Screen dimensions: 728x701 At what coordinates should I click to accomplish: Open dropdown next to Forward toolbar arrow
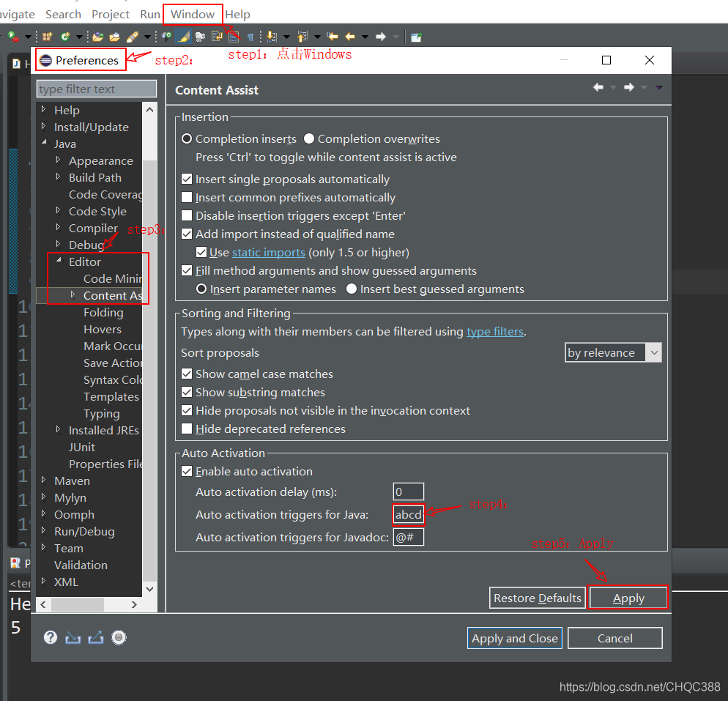click(x=395, y=37)
